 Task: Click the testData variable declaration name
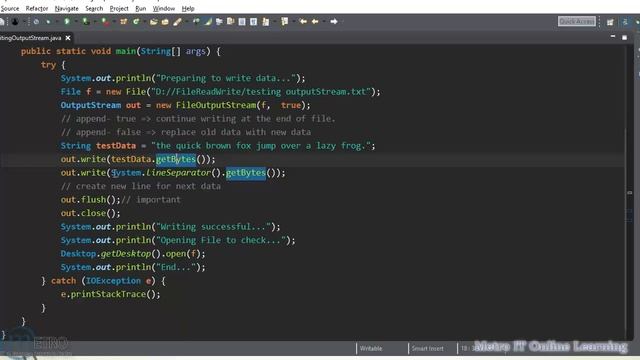[116, 146]
